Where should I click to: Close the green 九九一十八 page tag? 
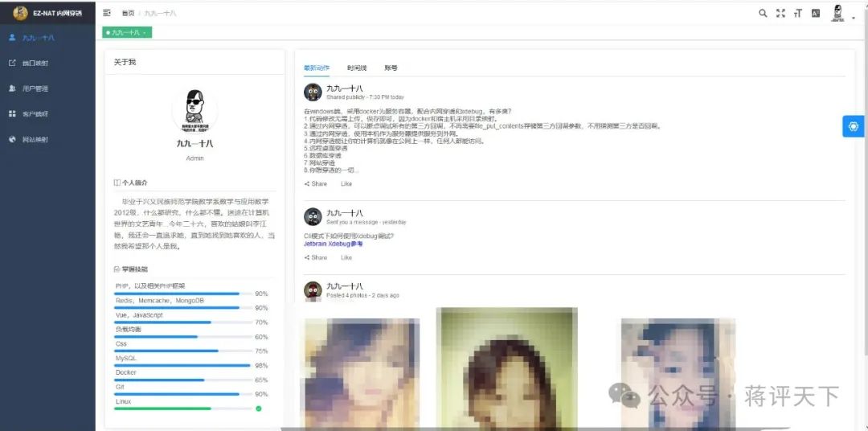tap(145, 33)
